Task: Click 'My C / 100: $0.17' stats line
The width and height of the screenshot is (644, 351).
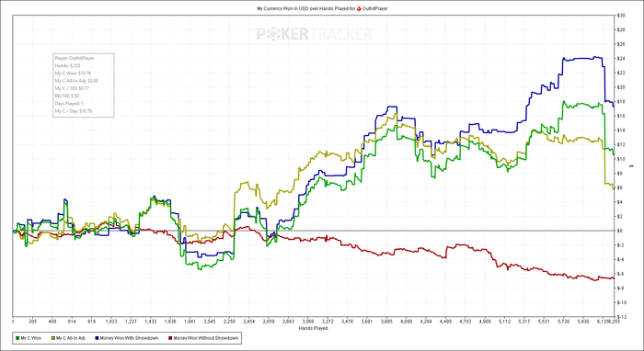Action: tap(72, 88)
